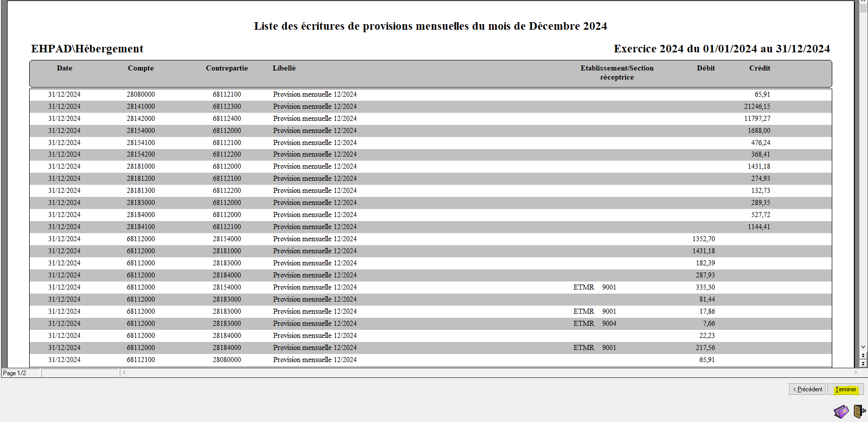Go back with the Précédent button
Screen dimensions: 868x422
[807, 389]
